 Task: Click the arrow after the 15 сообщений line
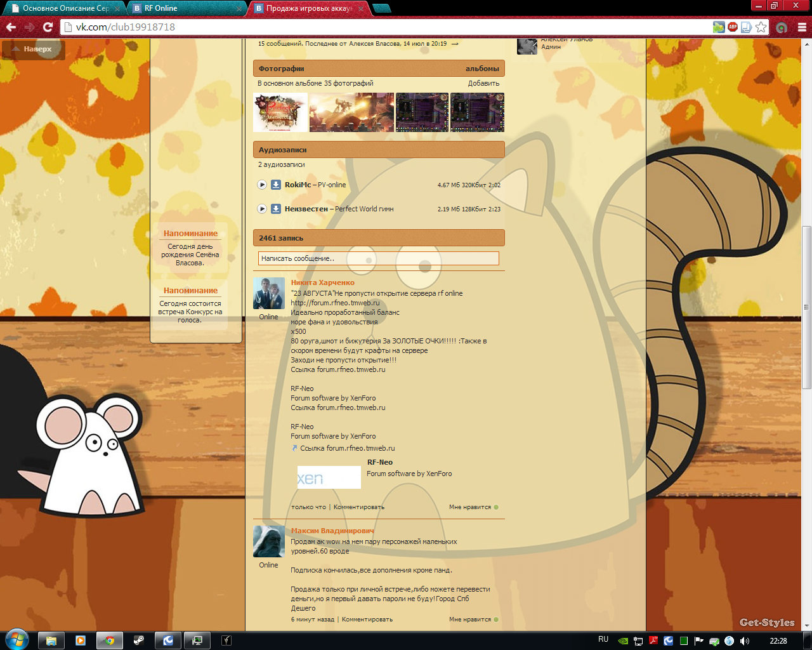455,44
